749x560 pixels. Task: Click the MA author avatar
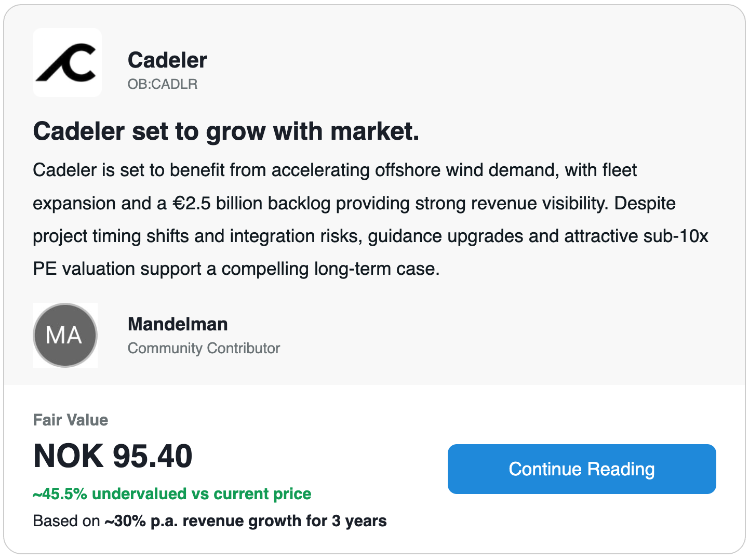point(65,335)
